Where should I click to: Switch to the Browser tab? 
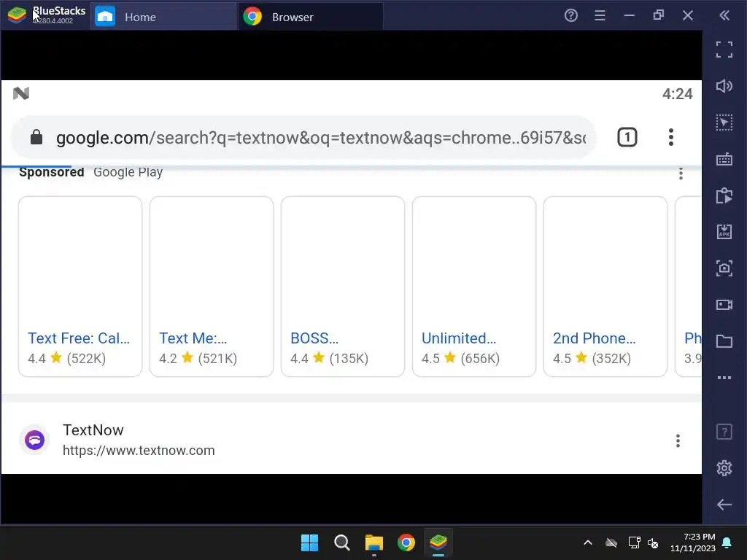tap(311, 17)
